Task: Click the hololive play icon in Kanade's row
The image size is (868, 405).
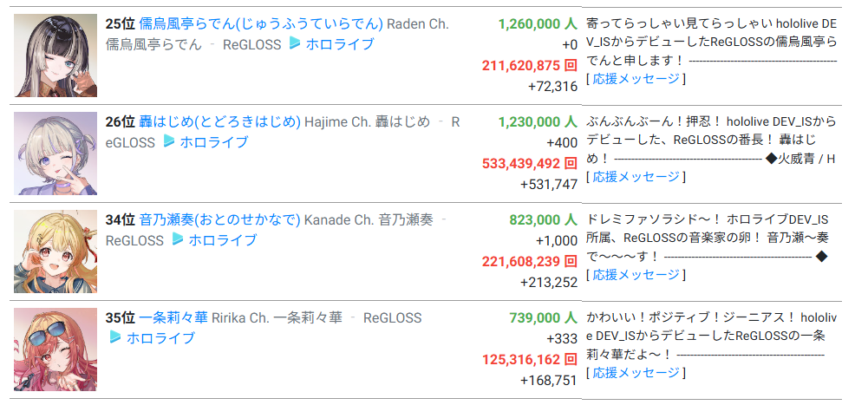Action: click(x=177, y=239)
